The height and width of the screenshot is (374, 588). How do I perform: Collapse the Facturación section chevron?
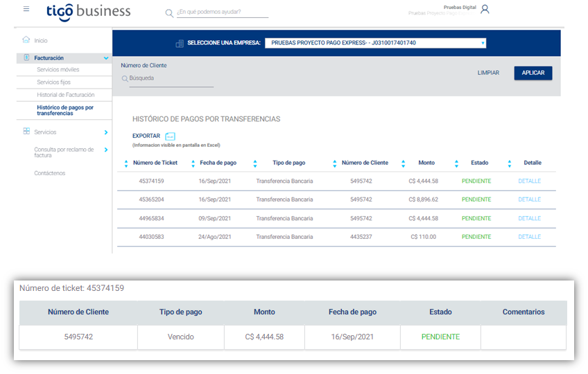[x=106, y=58]
